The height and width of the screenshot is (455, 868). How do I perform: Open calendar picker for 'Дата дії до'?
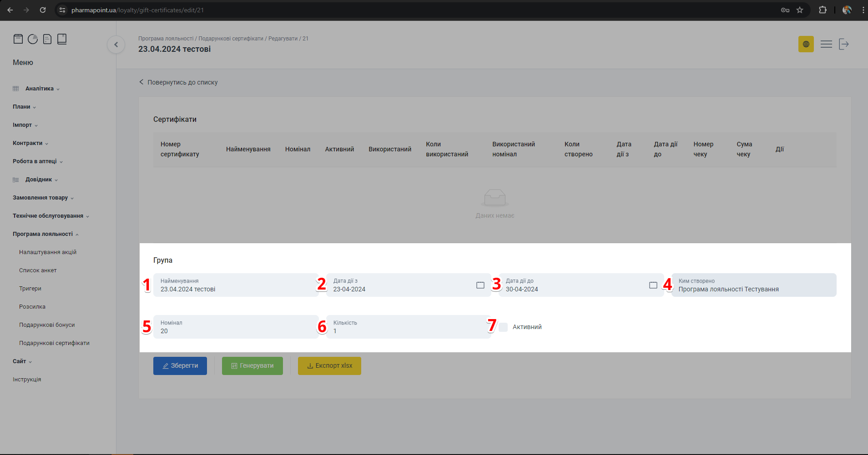[x=653, y=285]
